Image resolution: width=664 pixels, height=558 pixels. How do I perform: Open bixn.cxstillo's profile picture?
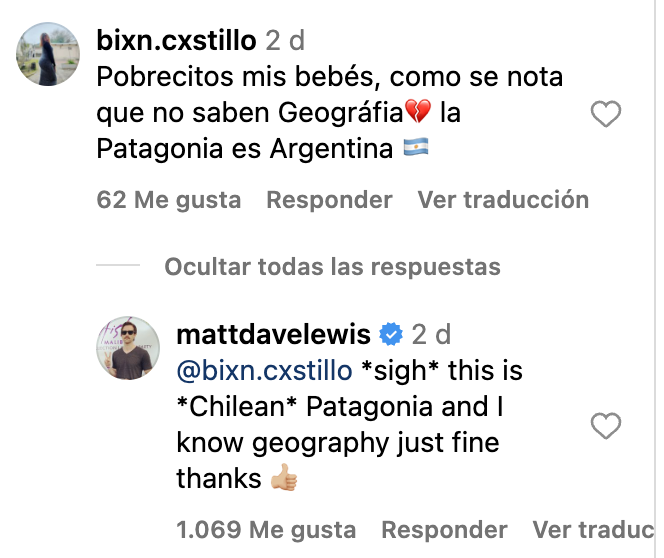[x=48, y=54]
